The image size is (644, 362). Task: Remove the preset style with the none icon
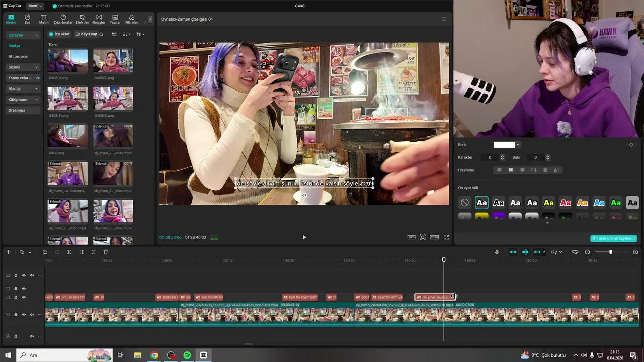465,203
